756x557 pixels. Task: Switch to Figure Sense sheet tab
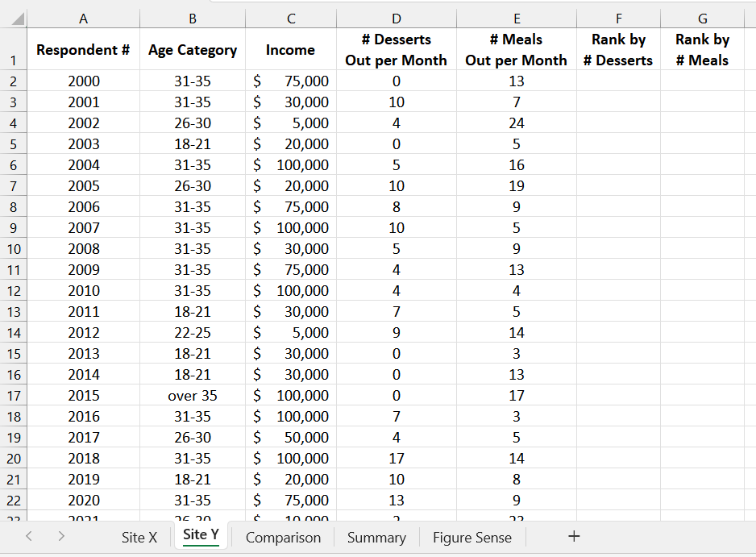[x=472, y=537]
